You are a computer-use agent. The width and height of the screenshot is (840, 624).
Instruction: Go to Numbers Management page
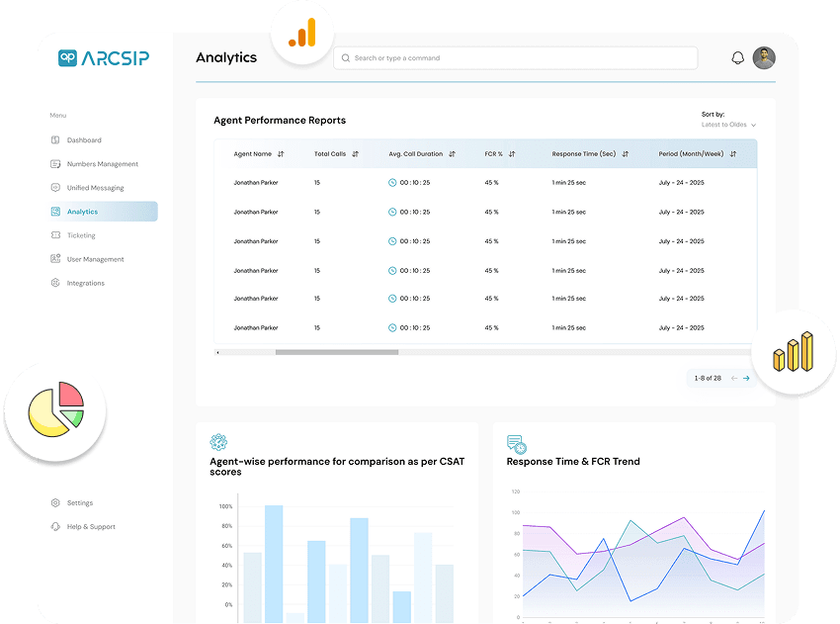click(x=102, y=164)
